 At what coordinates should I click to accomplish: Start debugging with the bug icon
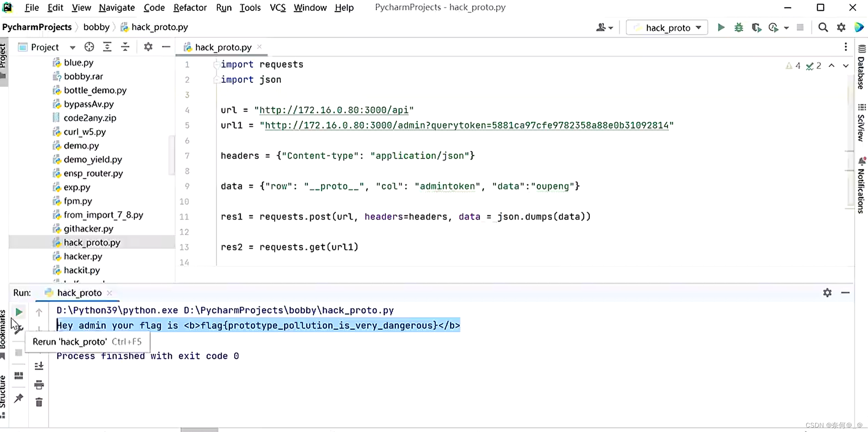click(738, 27)
